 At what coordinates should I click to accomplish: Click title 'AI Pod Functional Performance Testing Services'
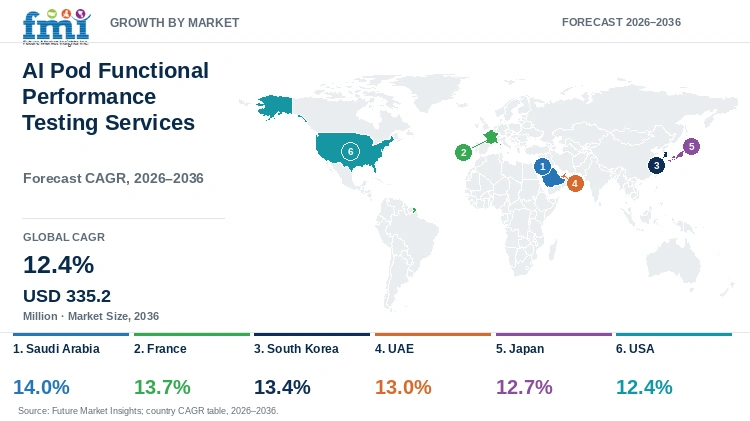pos(116,97)
